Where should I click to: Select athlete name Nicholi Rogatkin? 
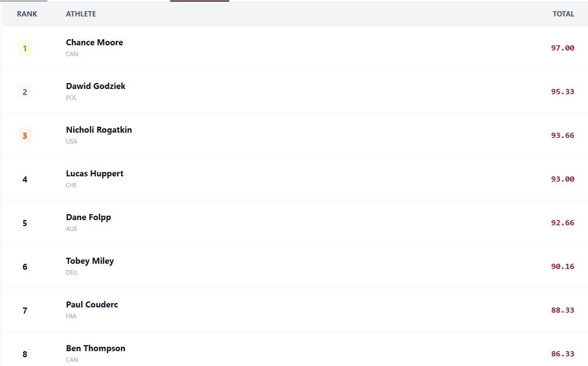tap(99, 130)
